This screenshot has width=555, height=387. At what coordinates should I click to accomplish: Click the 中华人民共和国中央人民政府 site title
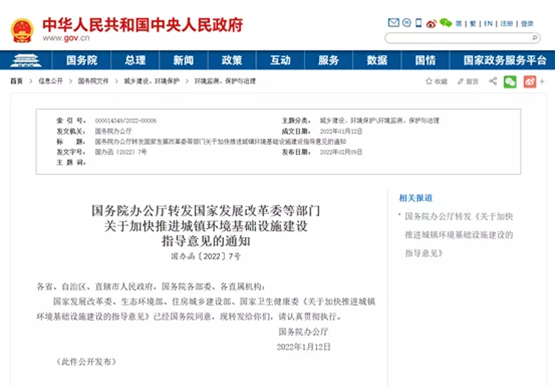click(x=143, y=25)
